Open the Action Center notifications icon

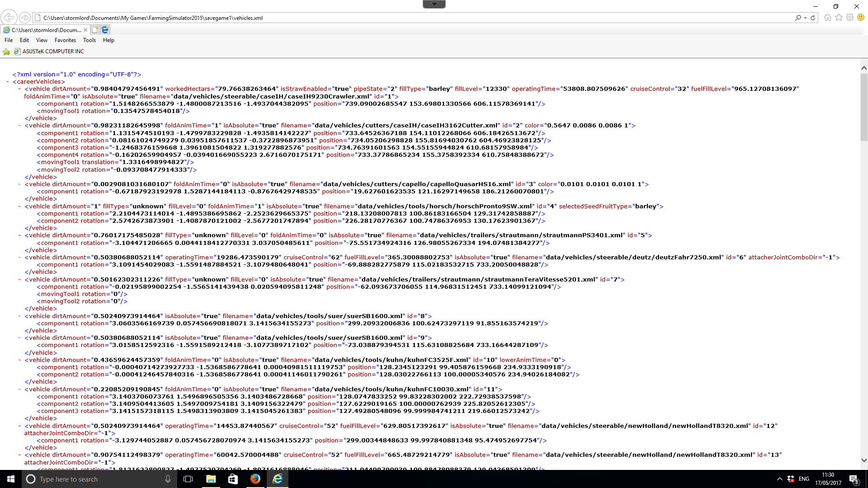[854, 479]
